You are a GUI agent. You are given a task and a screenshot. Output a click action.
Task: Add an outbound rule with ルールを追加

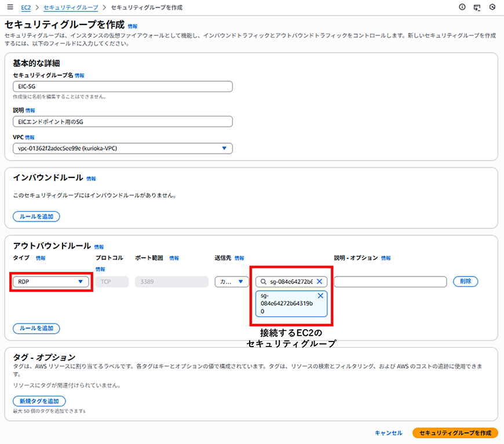click(36, 328)
